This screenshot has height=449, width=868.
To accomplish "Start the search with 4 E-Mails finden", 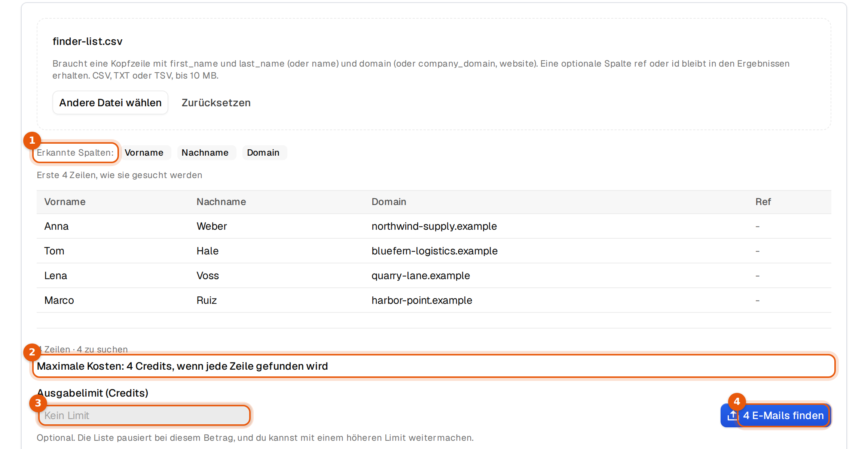I will pos(776,415).
